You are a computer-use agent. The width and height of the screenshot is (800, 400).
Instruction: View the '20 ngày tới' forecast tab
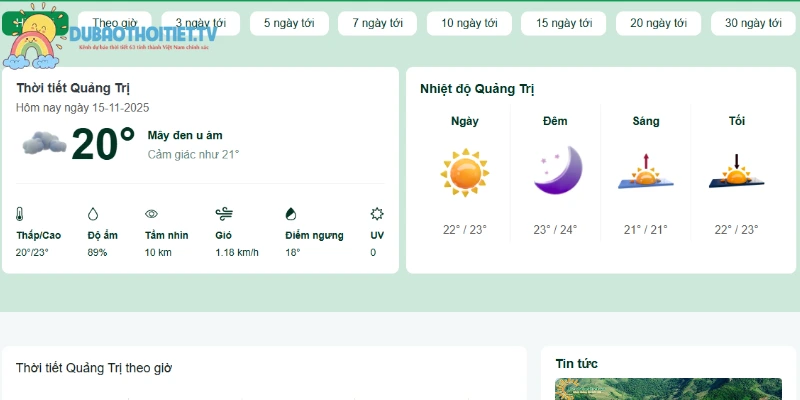pos(658,23)
